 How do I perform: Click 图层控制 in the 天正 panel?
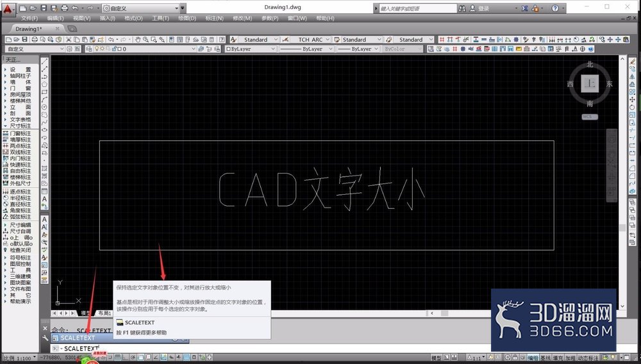click(20, 264)
